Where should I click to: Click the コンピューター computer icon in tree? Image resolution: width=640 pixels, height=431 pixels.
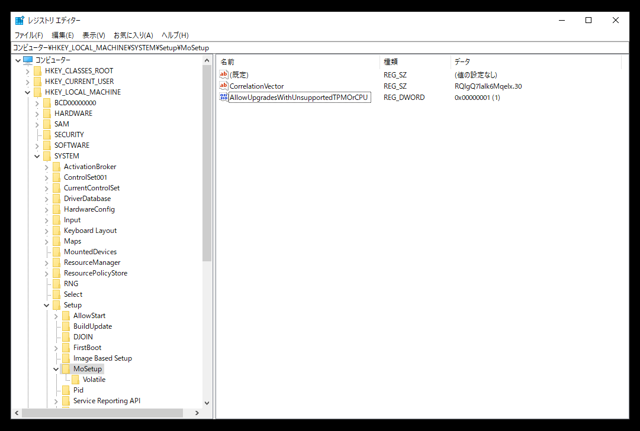point(28,60)
